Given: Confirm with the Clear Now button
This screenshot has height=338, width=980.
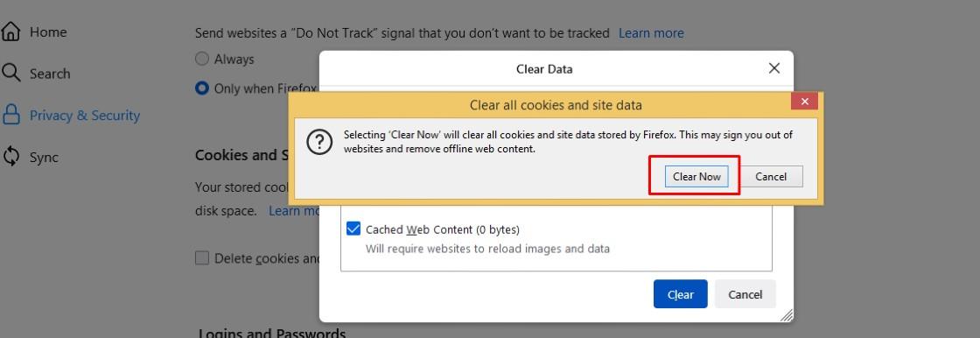Looking at the screenshot, I should [x=696, y=177].
